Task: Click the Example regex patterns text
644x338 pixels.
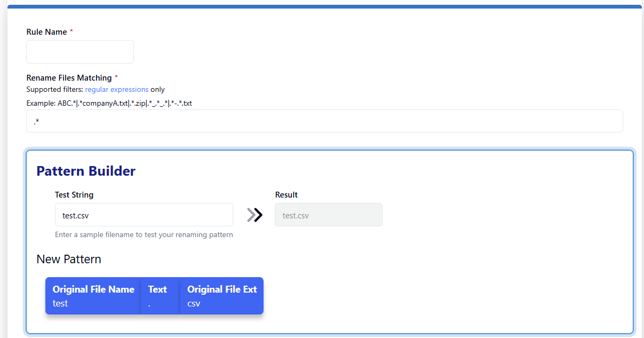Action: point(109,103)
